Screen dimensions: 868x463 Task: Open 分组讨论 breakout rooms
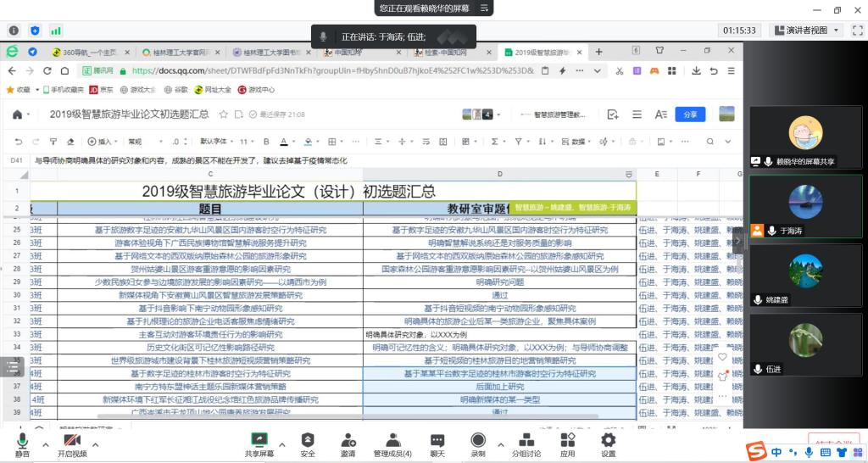coord(526,441)
